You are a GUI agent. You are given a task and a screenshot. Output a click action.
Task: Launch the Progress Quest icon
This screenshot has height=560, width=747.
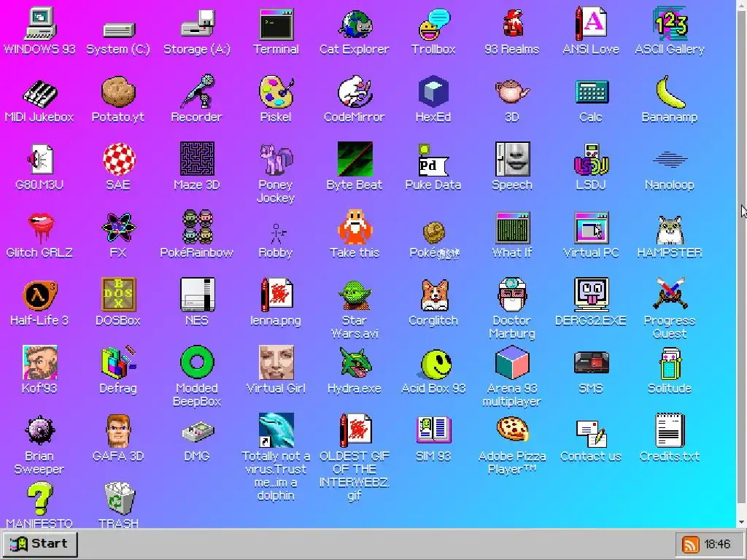[x=670, y=294]
